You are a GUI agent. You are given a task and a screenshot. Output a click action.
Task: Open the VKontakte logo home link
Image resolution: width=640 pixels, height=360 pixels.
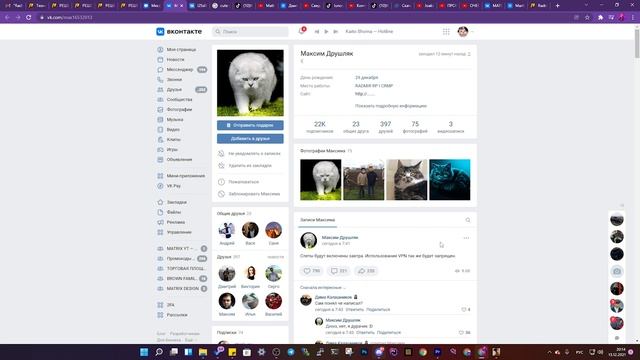click(179, 31)
